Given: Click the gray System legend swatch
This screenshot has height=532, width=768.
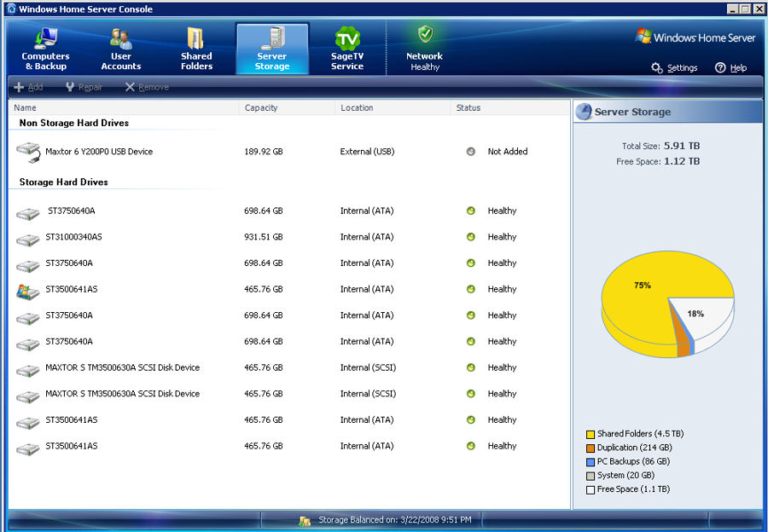Looking at the screenshot, I should point(591,476).
